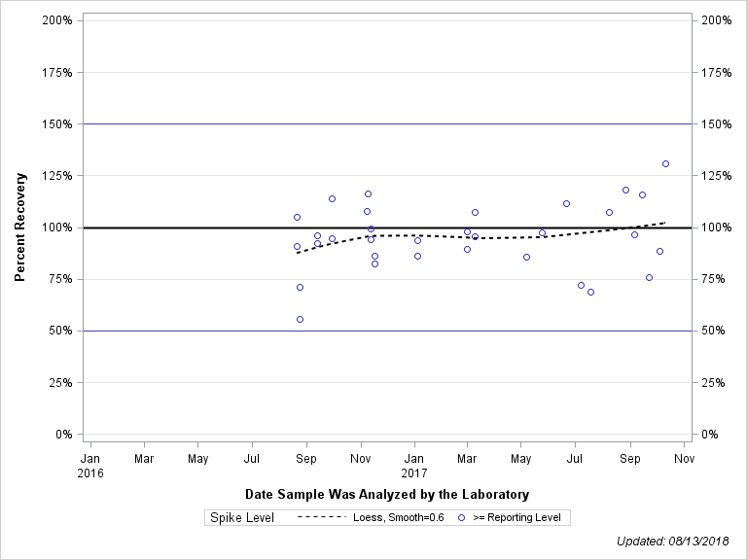747x560 pixels.
Task: Click the 100% label on the left axis
Action: [x=57, y=227]
